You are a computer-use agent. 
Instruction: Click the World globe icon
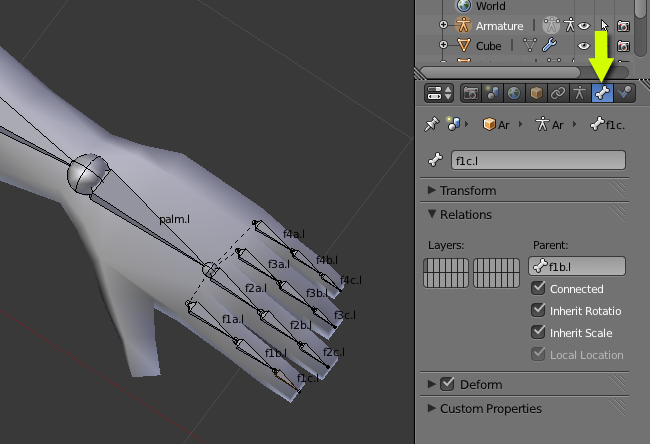464,6
